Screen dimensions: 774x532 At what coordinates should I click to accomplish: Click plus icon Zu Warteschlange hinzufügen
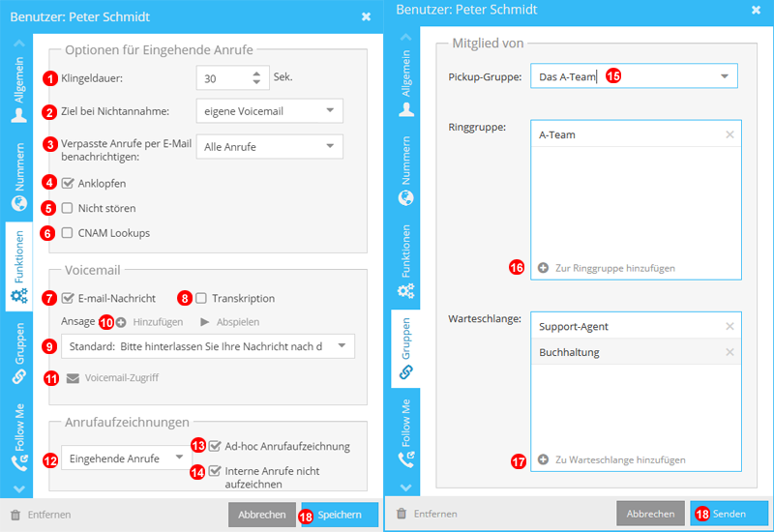click(543, 459)
